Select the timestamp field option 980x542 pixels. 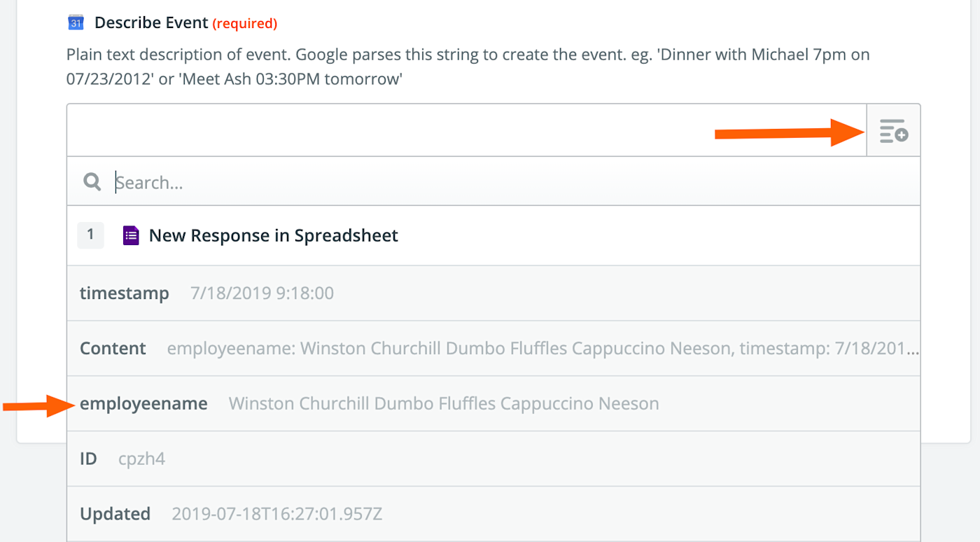125,293
